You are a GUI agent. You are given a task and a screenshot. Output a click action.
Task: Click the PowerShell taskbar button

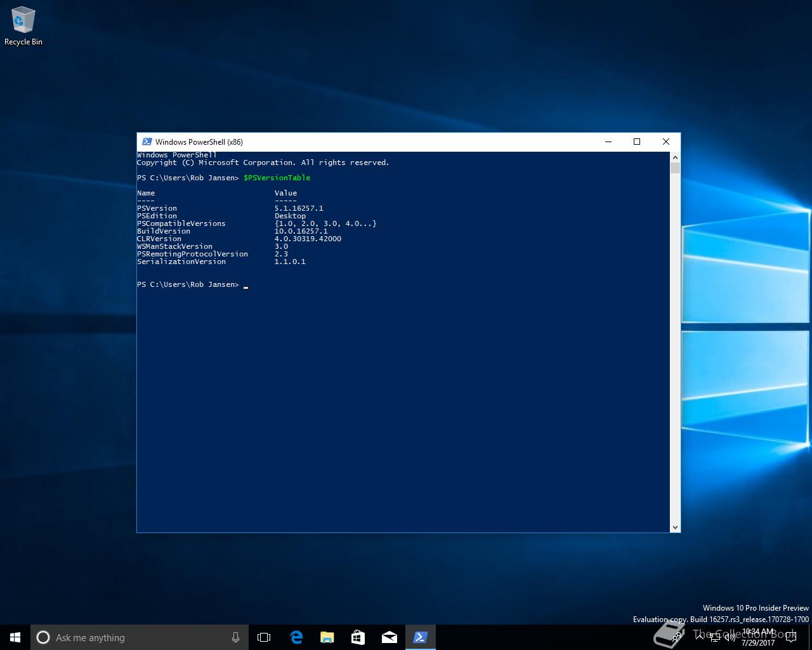pyautogui.click(x=420, y=637)
